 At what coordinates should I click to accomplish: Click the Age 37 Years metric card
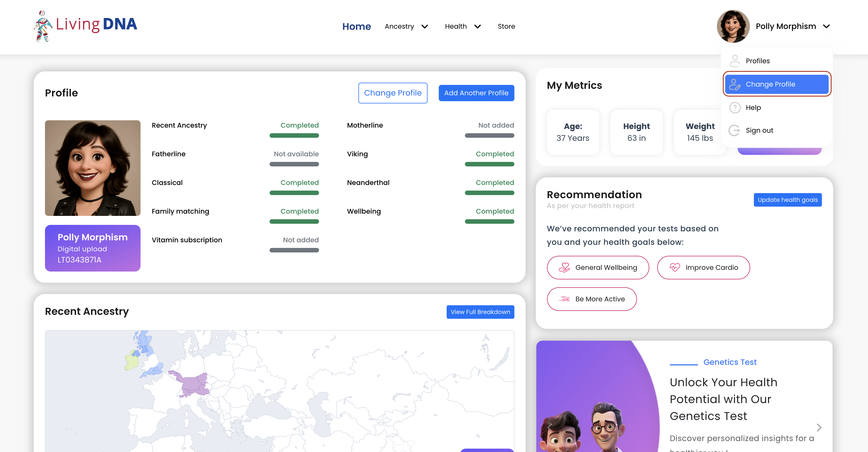point(573,132)
